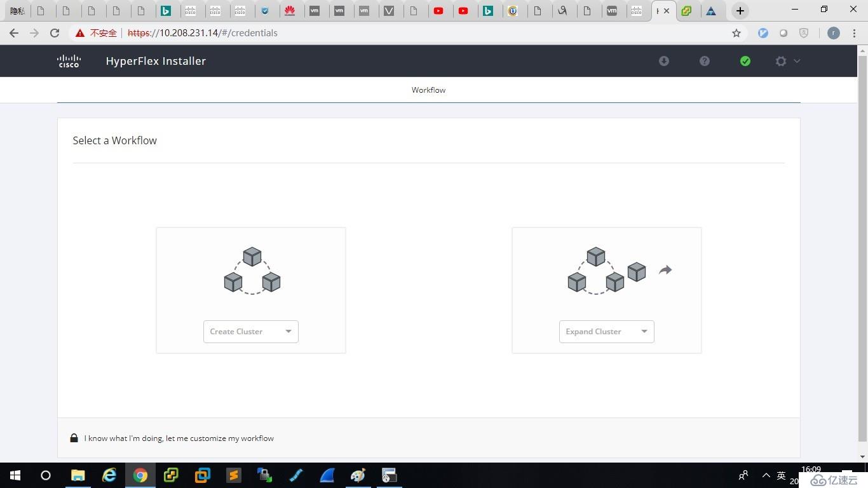Bookmark page with the star icon
Viewport: 868px width, 488px height.
tap(736, 33)
